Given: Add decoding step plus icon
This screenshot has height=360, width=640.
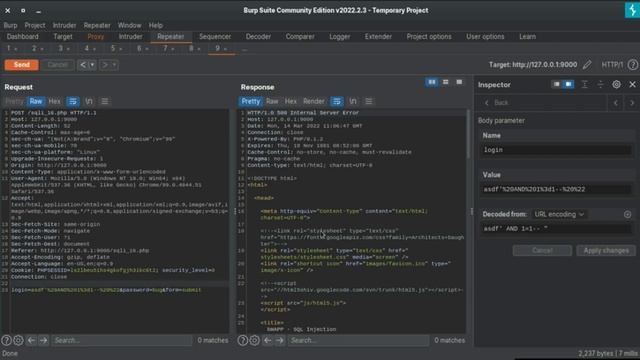Looking at the screenshot, I should pyautogui.click(x=627, y=214).
